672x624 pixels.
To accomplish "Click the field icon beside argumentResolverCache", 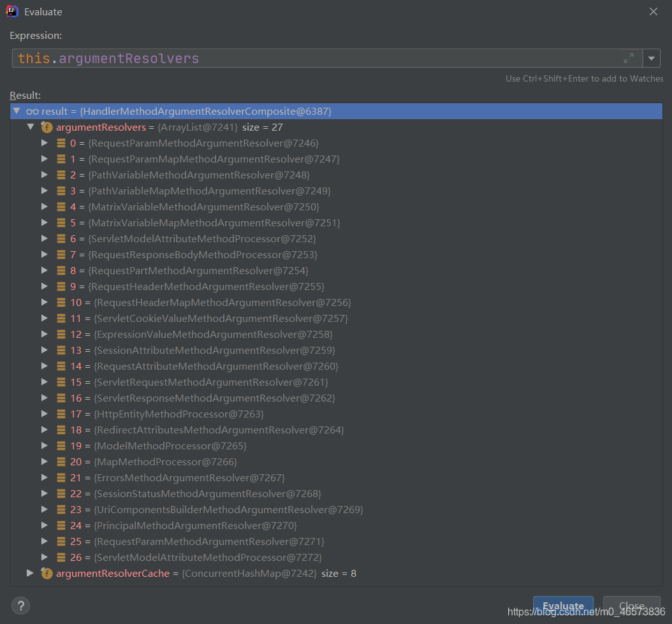I will click(47, 574).
